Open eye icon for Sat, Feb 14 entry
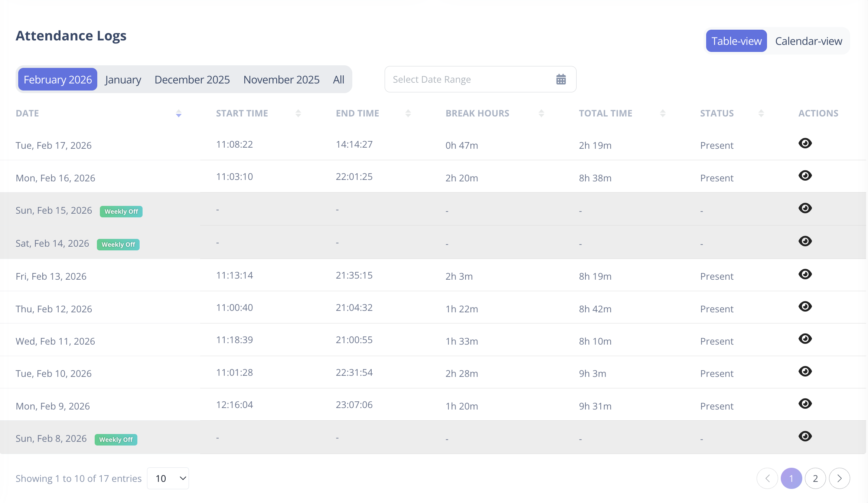The width and height of the screenshot is (868, 503). [x=805, y=241]
